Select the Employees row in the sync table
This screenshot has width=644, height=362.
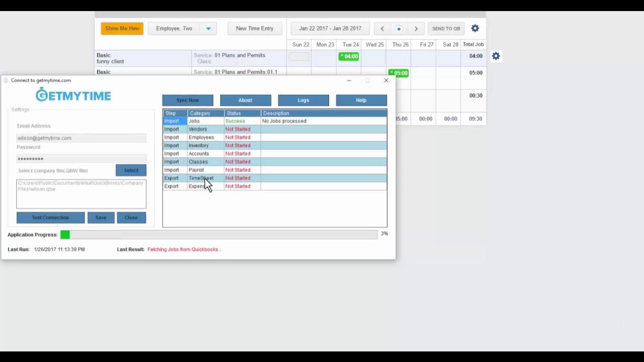tap(275, 137)
